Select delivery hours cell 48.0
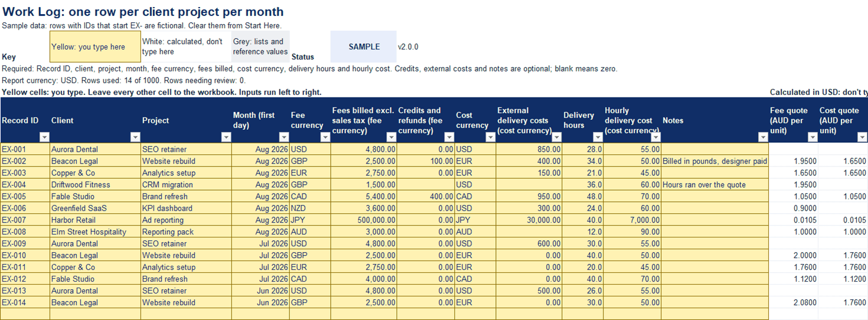This screenshot has width=868, height=320. pos(583,197)
